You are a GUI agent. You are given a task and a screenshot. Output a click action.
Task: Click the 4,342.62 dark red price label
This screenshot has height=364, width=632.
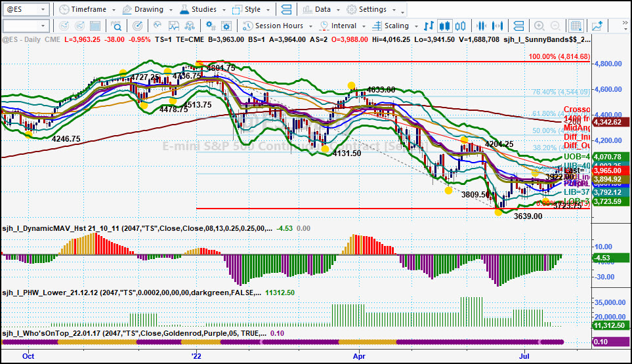click(x=610, y=122)
